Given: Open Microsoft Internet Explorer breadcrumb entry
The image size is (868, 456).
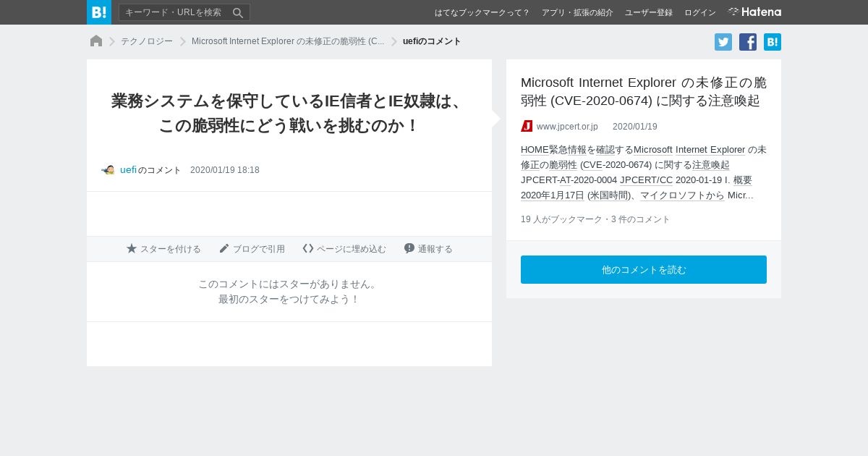Looking at the screenshot, I should coord(288,41).
